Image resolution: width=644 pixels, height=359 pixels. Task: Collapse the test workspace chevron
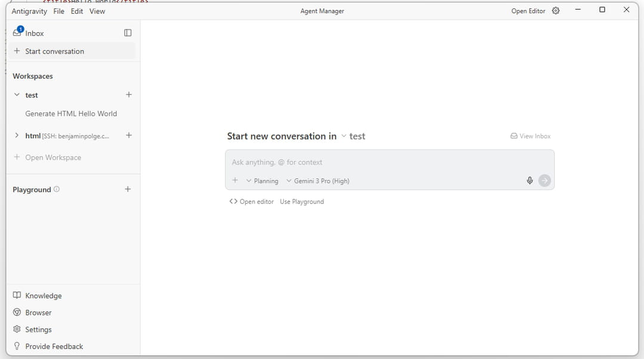pos(17,95)
